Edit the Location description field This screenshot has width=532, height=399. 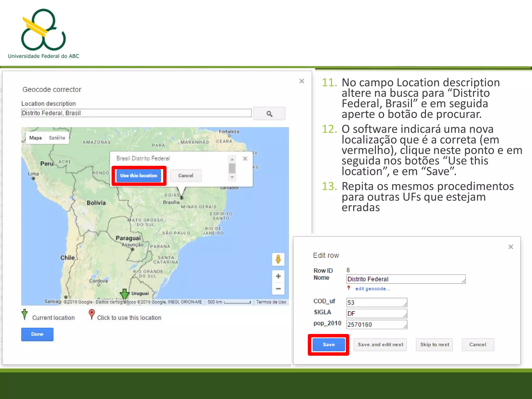(136, 113)
